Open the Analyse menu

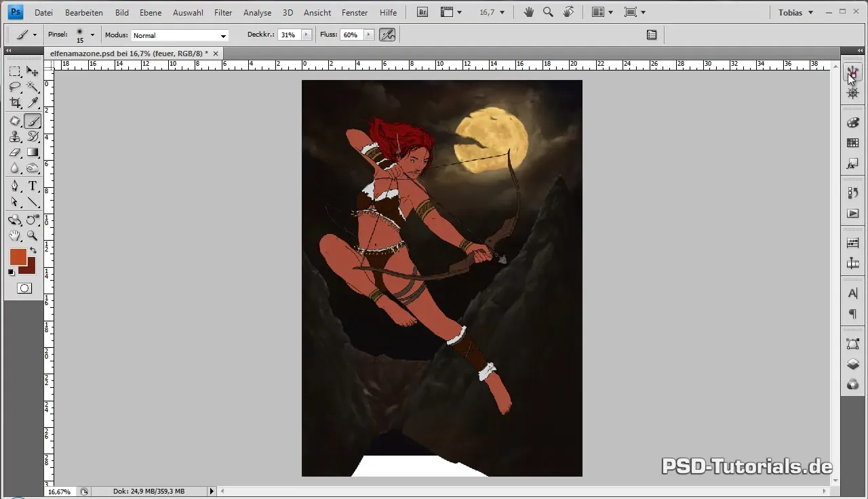tap(257, 12)
